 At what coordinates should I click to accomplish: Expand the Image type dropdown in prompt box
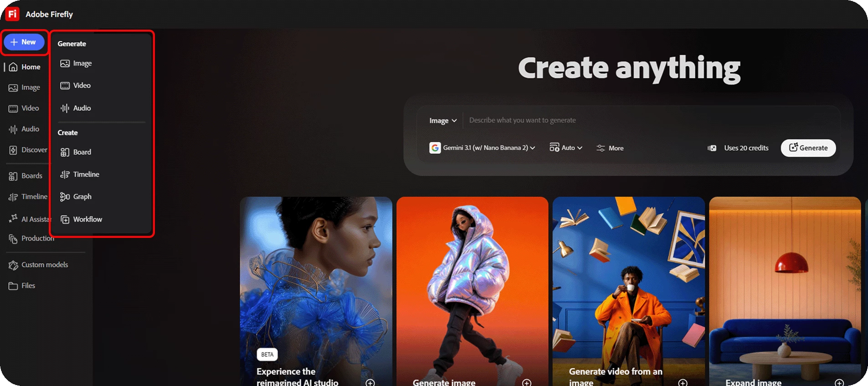pyautogui.click(x=442, y=120)
